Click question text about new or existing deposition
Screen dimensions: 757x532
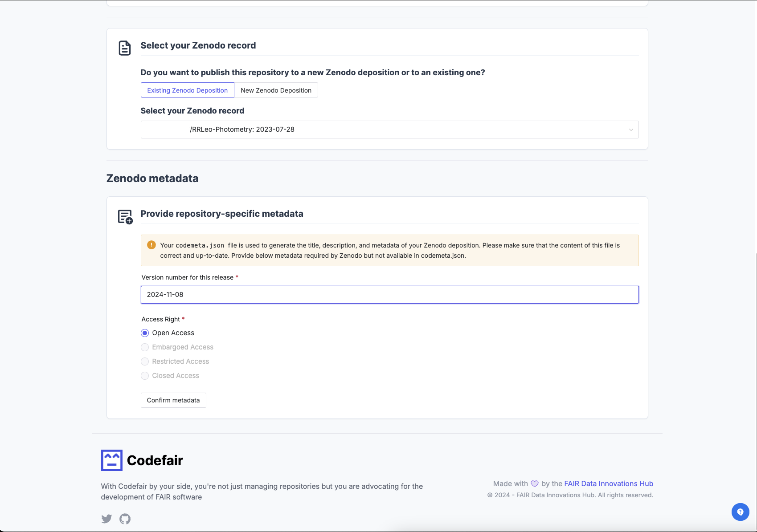point(313,73)
